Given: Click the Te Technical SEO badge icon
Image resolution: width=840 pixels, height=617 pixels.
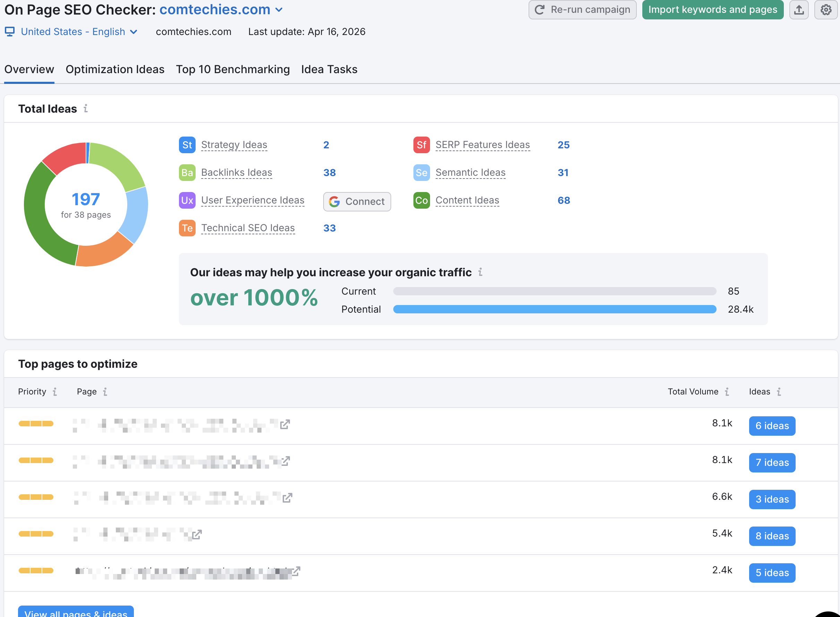Looking at the screenshot, I should pos(187,228).
